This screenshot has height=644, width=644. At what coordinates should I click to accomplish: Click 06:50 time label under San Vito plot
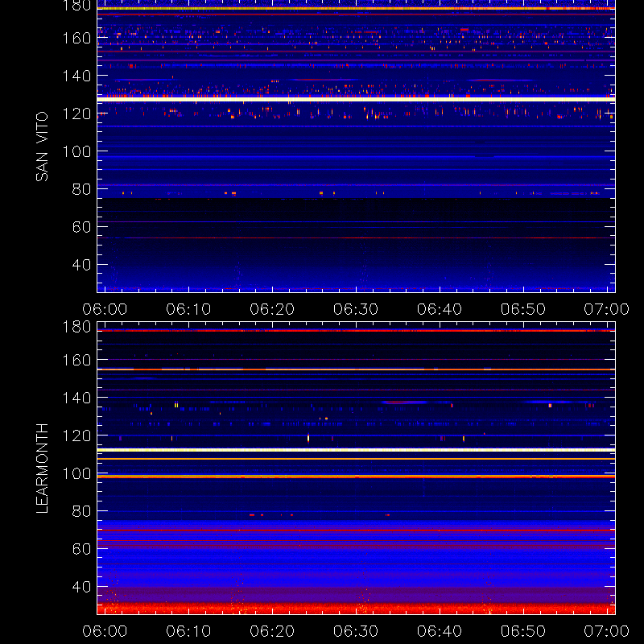pyautogui.click(x=523, y=309)
